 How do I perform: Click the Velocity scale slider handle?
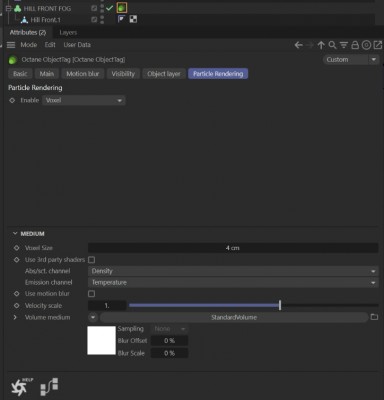280,305
